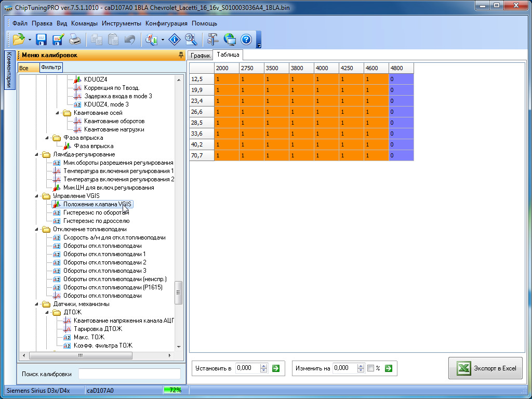Apply value with green arrow beside Установить в
Screen dimensions: 532x399
tap(276, 368)
